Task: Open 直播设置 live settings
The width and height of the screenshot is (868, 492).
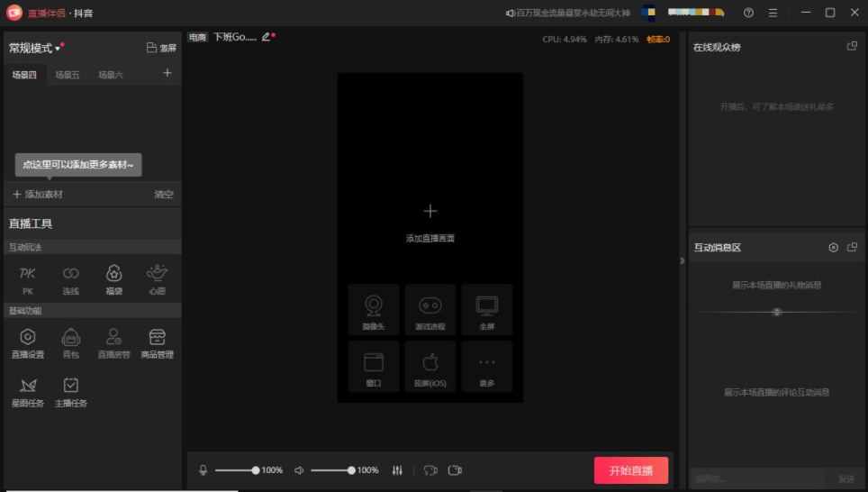Action: click(28, 342)
